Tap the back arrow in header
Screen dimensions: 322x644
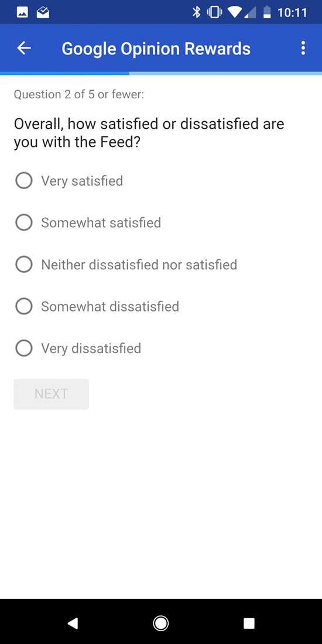[24, 48]
